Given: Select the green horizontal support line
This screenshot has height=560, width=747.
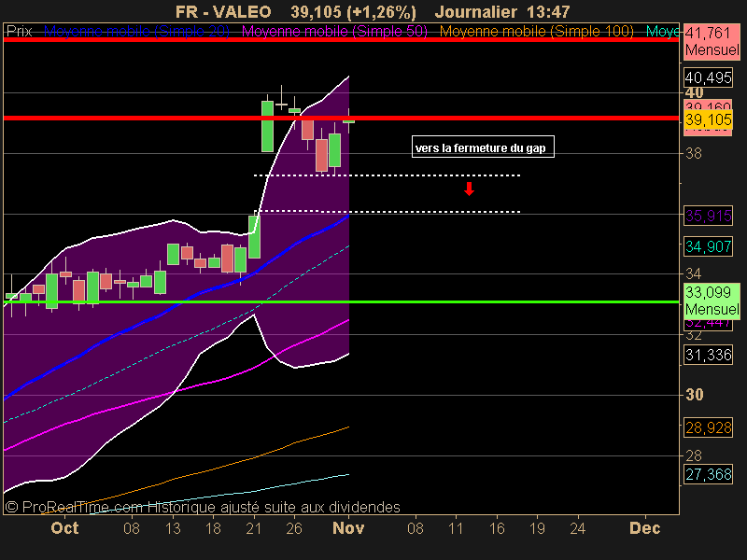Looking at the screenshot, I should [341, 301].
